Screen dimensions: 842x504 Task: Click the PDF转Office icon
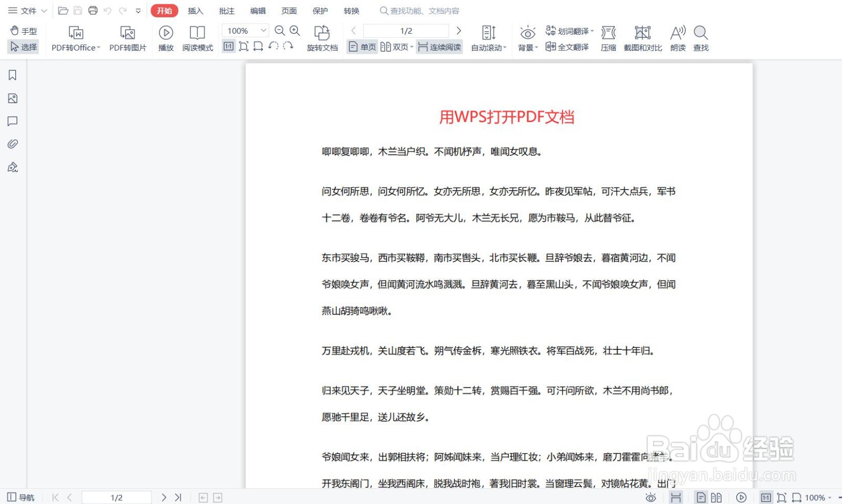coord(76,33)
